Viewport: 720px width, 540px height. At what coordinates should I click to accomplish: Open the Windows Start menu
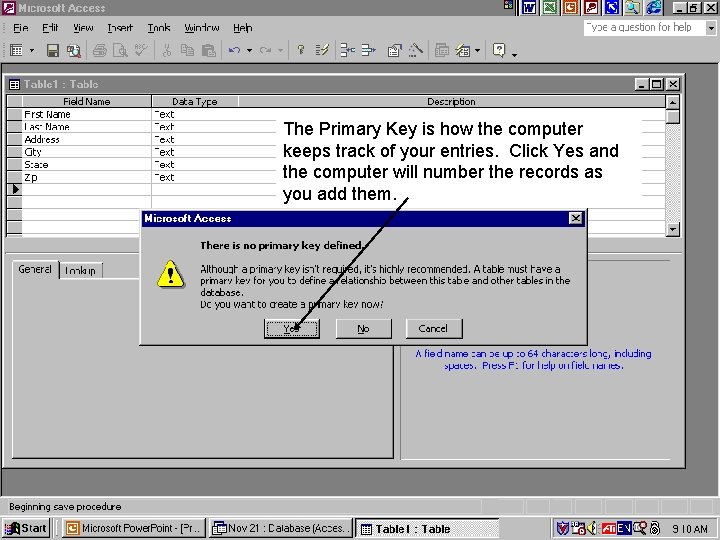click(25, 529)
